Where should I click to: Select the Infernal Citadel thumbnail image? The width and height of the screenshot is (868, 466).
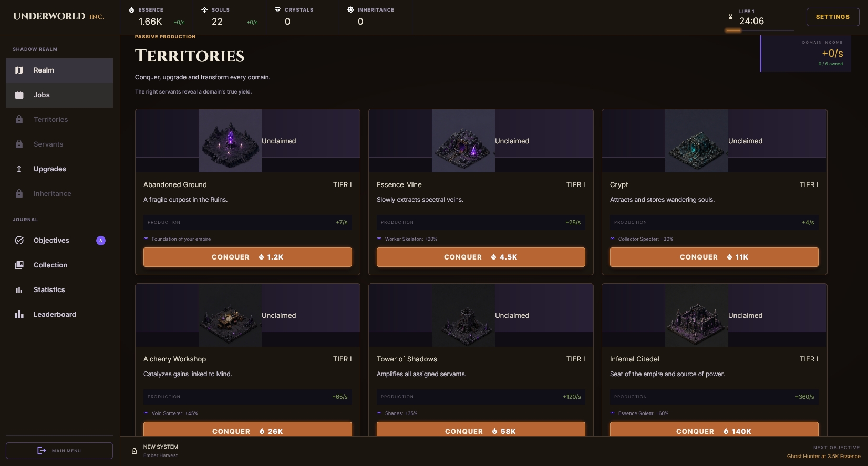[x=697, y=315]
